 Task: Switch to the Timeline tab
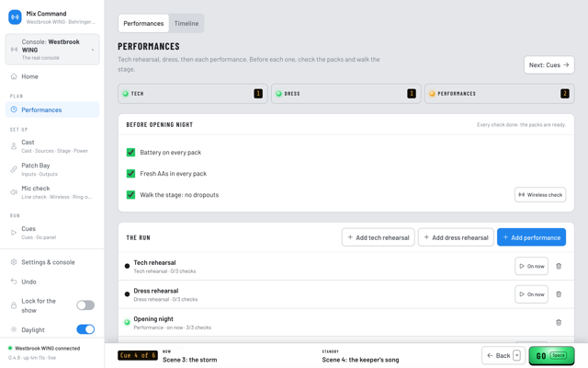tap(187, 23)
